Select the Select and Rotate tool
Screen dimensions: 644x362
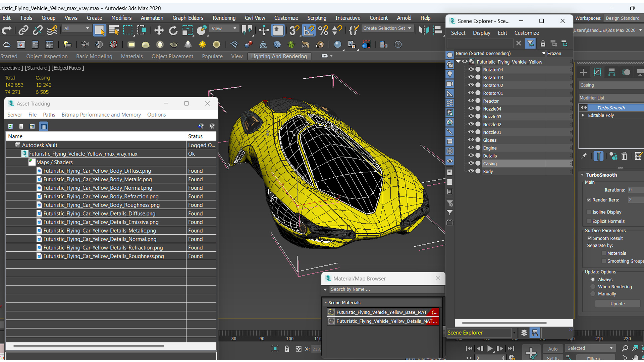(173, 31)
